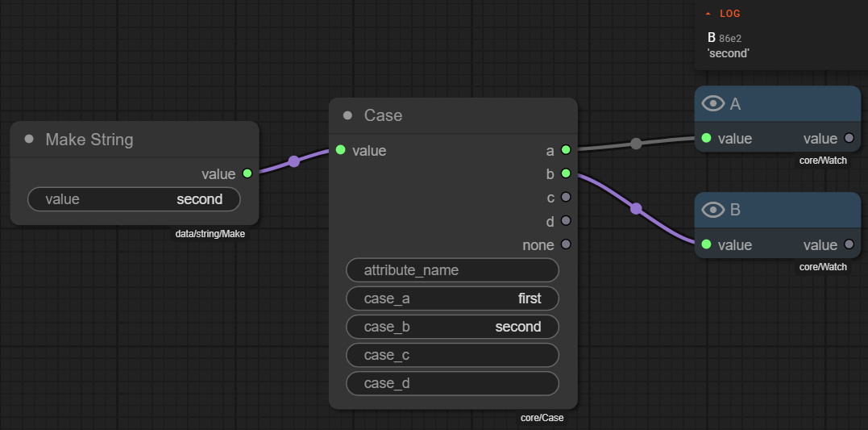
Task: Toggle the Make String node collapse dot
Action: tap(29, 140)
